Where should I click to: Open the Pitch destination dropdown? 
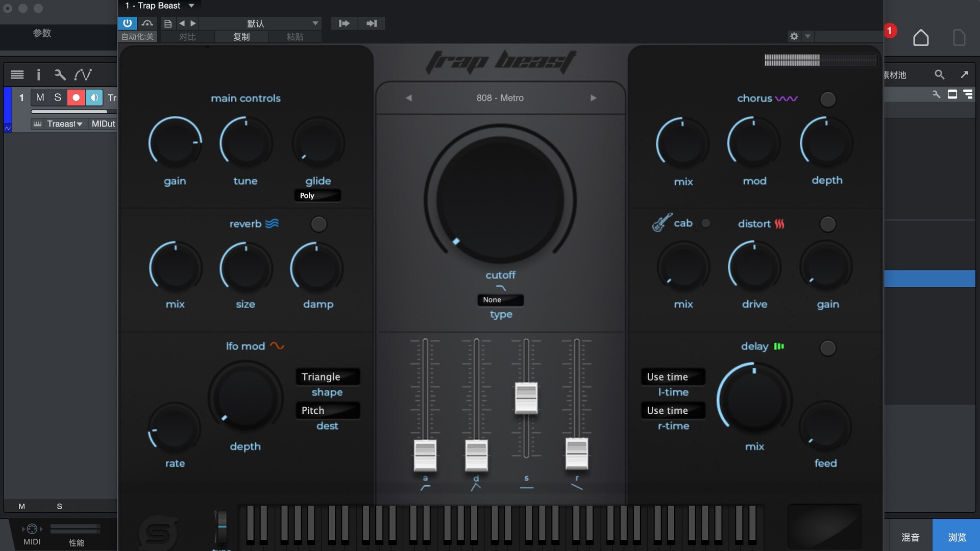(x=327, y=410)
